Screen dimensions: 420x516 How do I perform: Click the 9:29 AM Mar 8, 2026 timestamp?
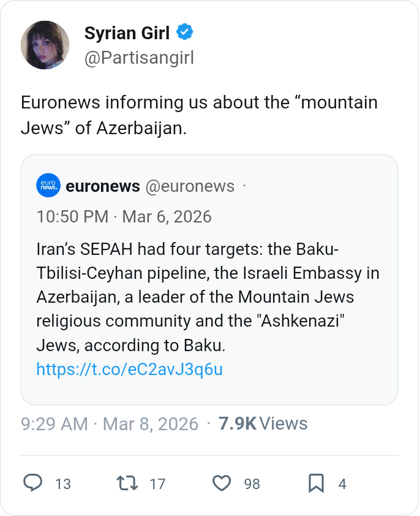click(x=110, y=424)
